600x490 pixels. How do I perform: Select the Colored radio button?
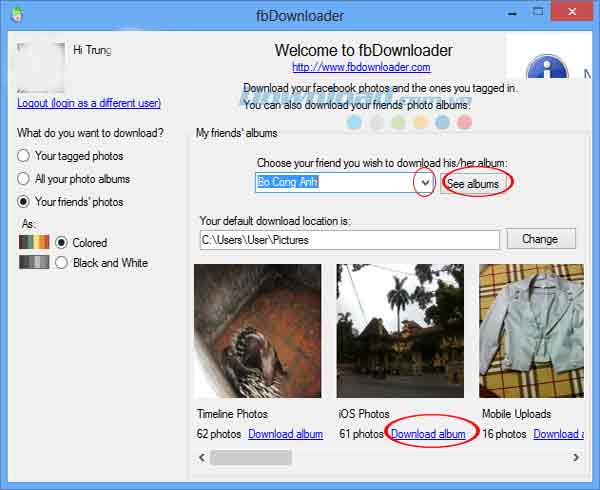tap(62, 242)
